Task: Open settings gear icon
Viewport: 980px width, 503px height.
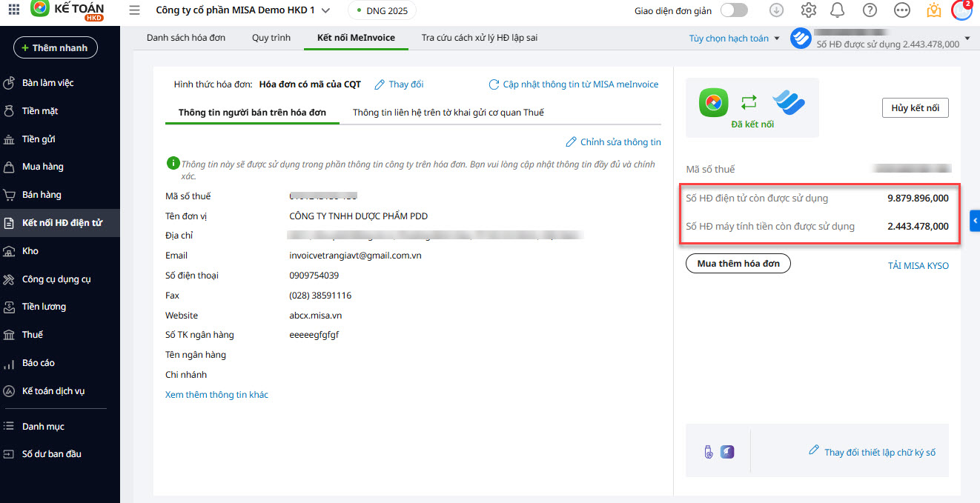Action: 809,10
